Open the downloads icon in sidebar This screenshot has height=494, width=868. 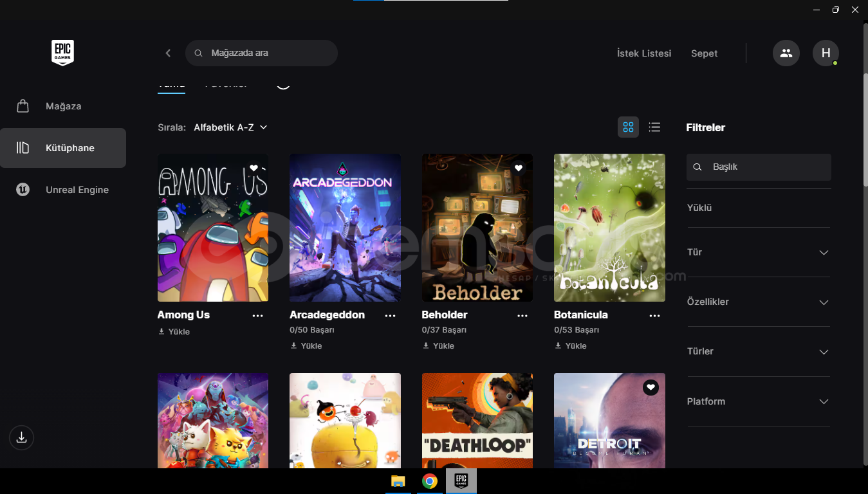pyautogui.click(x=21, y=438)
